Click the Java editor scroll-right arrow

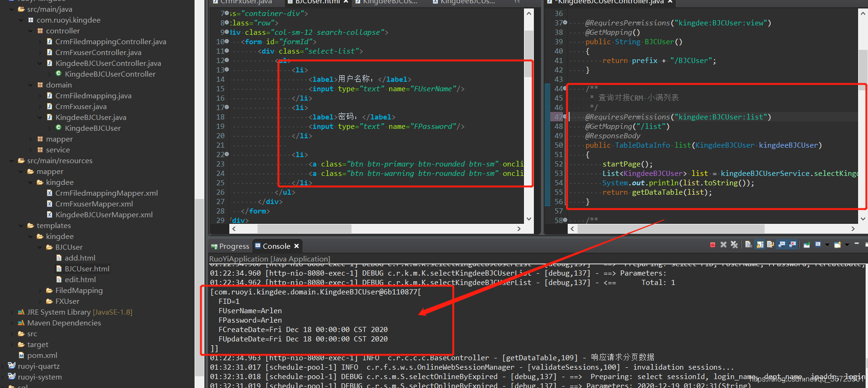[853, 229]
